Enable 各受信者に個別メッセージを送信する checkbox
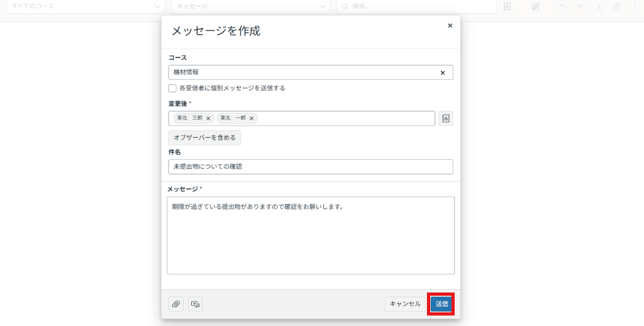 click(x=173, y=88)
